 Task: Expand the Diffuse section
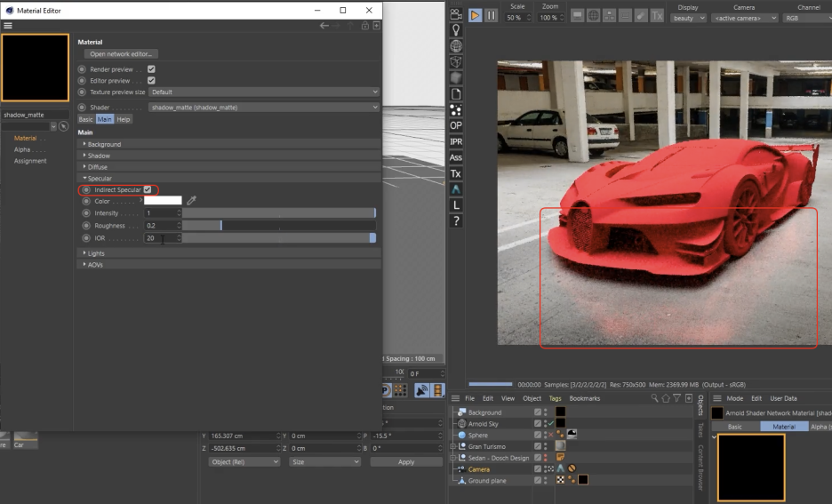click(99, 167)
